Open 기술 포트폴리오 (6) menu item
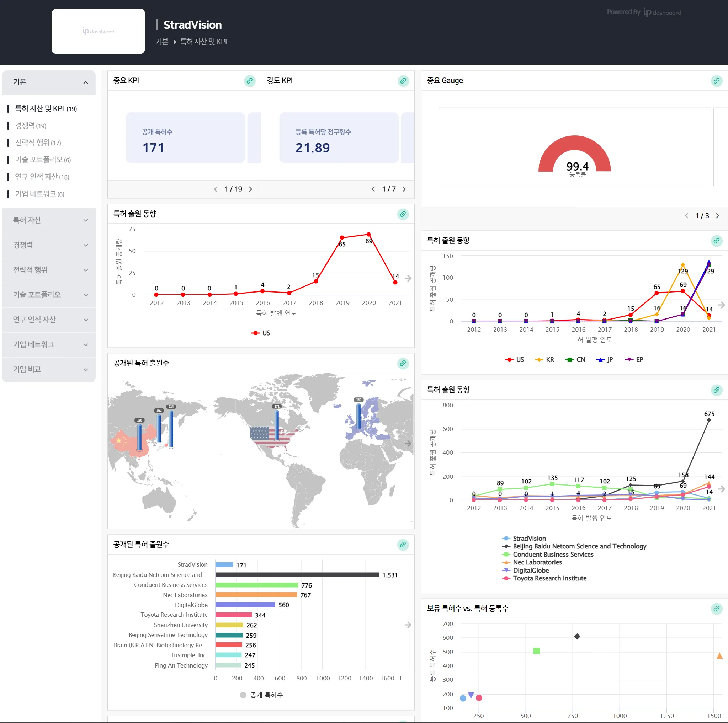728x723 pixels. point(43,160)
